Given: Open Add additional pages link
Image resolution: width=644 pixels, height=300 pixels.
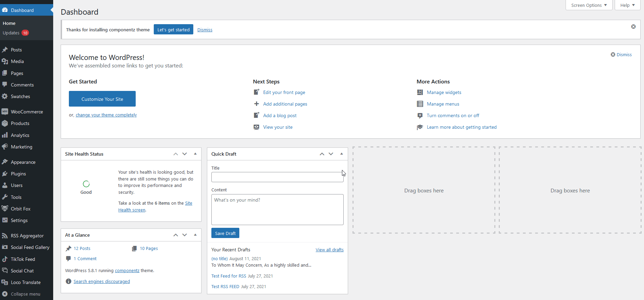Looking at the screenshot, I should (285, 104).
